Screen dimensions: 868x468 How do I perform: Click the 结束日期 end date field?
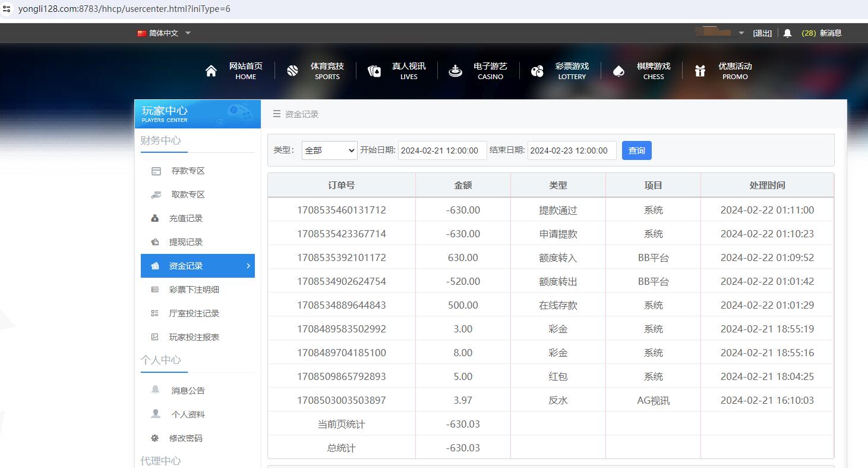click(572, 150)
